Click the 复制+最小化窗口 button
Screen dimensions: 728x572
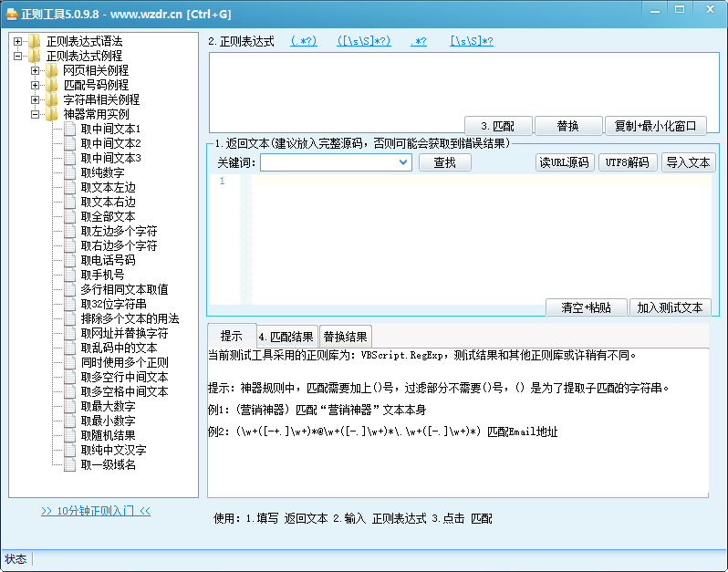click(x=656, y=126)
